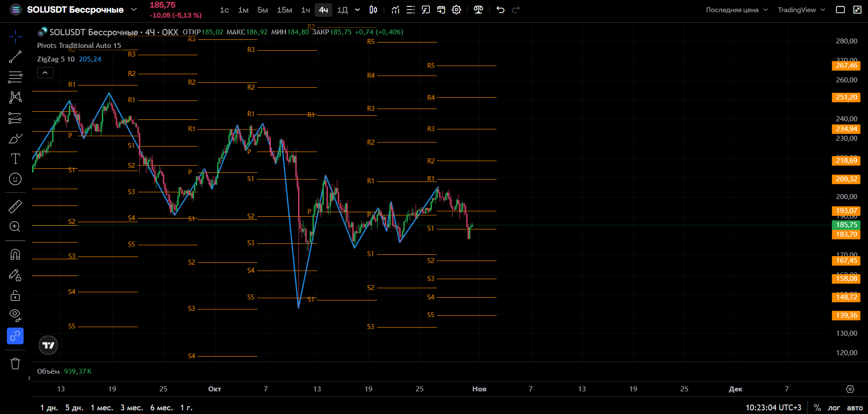This screenshot has height=414, width=868.
Task: Collapse the indicator legend
Action: coord(45,72)
